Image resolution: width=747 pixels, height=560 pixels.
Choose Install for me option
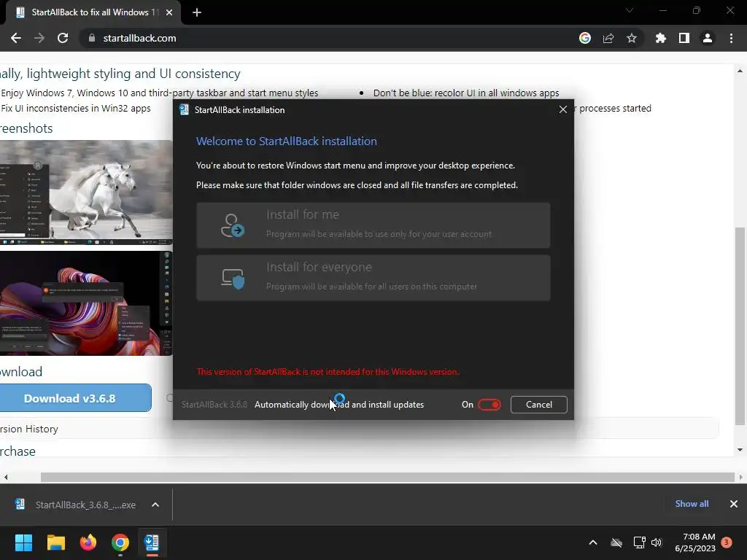click(x=373, y=225)
